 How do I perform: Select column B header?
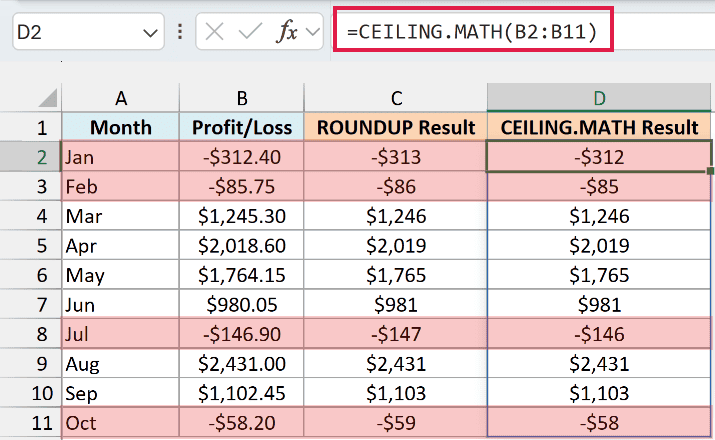tap(242, 98)
